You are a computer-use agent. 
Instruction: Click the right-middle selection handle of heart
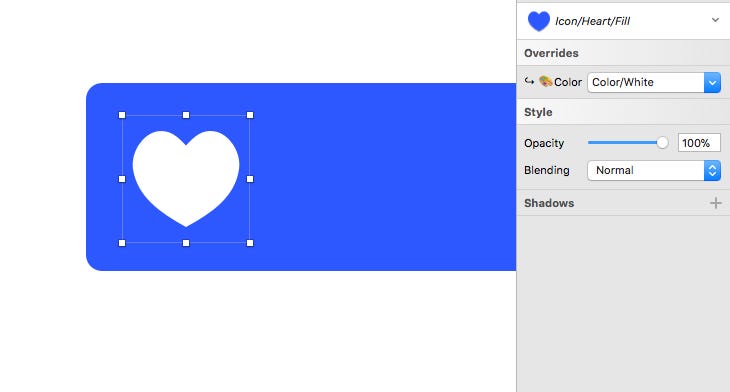pos(250,179)
